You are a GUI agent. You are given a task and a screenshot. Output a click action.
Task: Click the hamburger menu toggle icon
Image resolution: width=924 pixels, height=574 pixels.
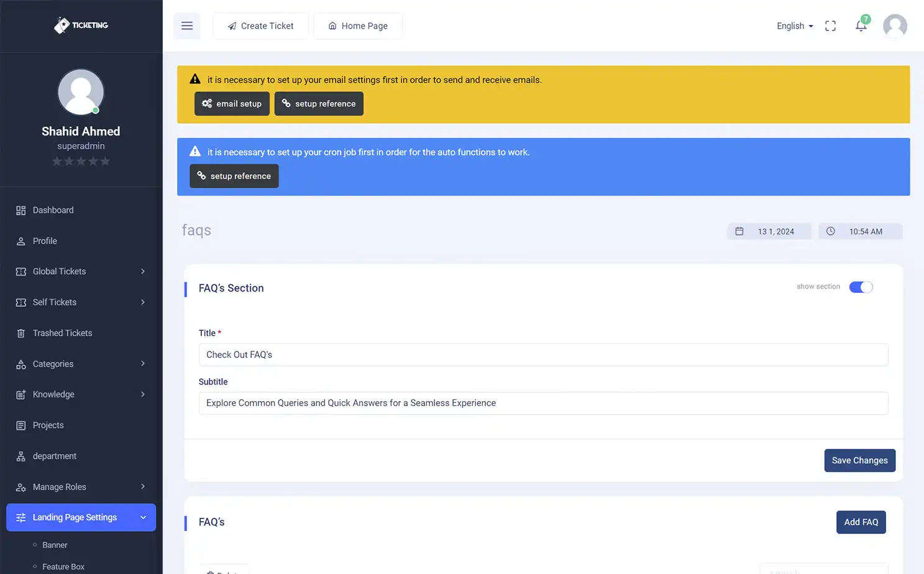187,26
